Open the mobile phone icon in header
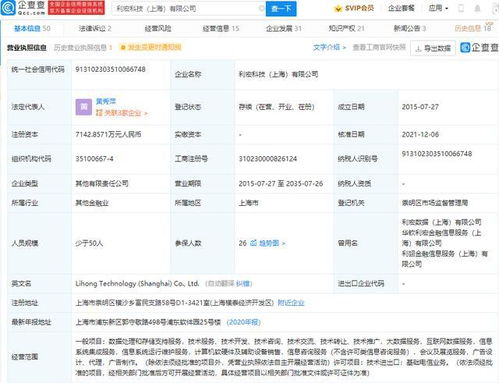The width and height of the screenshot is (499, 383). [x=461, y=9]
